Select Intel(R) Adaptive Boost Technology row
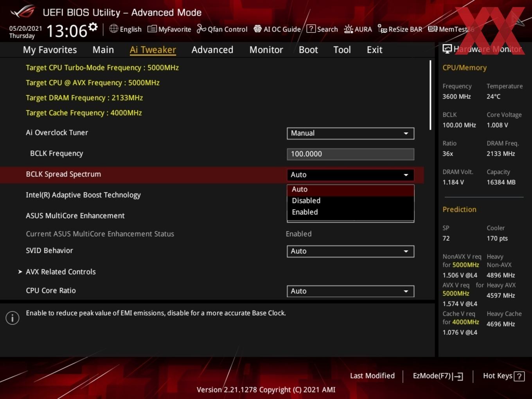Image resolution: width=532 pixels, height=399 pixels. (x=212, y=195)
